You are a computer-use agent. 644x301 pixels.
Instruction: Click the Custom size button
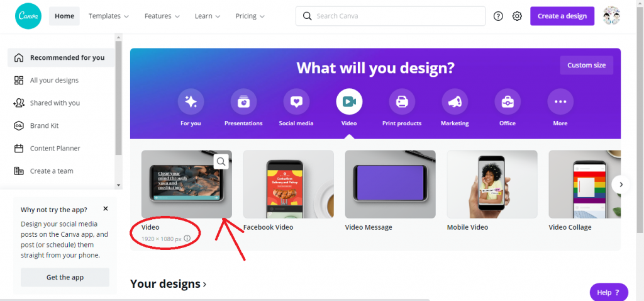pyautogui.click(x=587, y=65)
